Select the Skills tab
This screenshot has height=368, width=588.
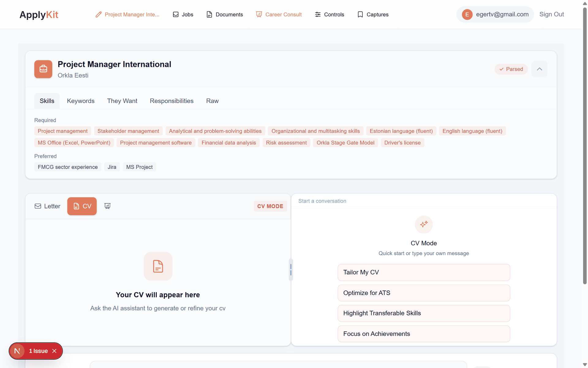tap(47, 101)
